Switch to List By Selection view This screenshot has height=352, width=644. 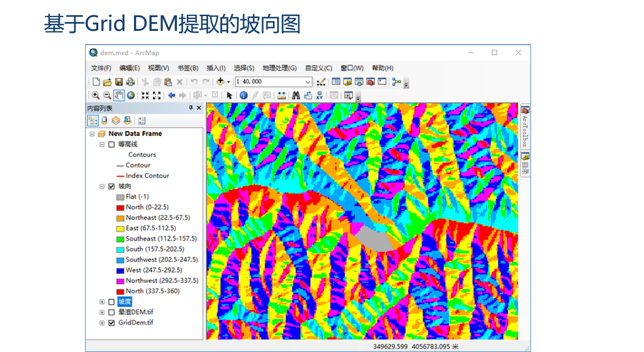(127, 120)
